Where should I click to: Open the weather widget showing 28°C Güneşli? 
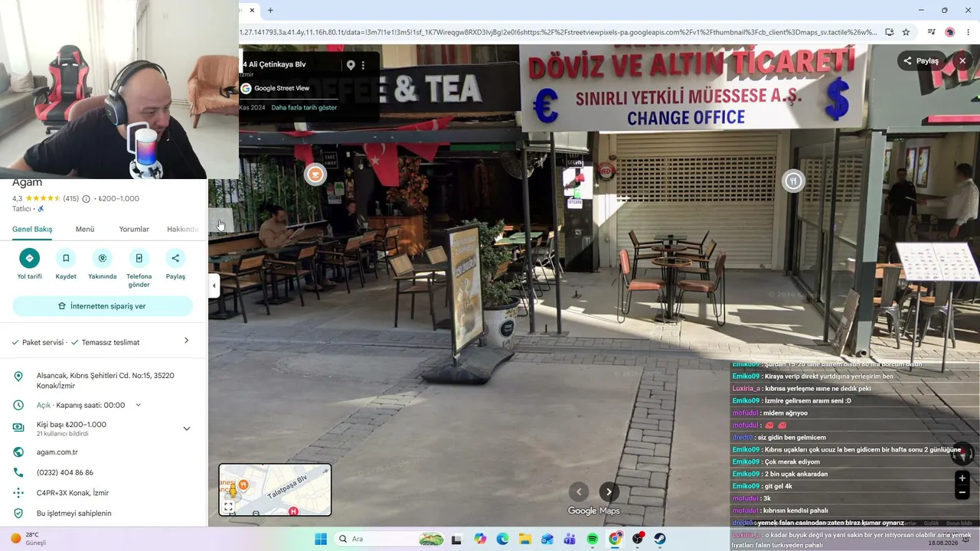pos(29,539)
